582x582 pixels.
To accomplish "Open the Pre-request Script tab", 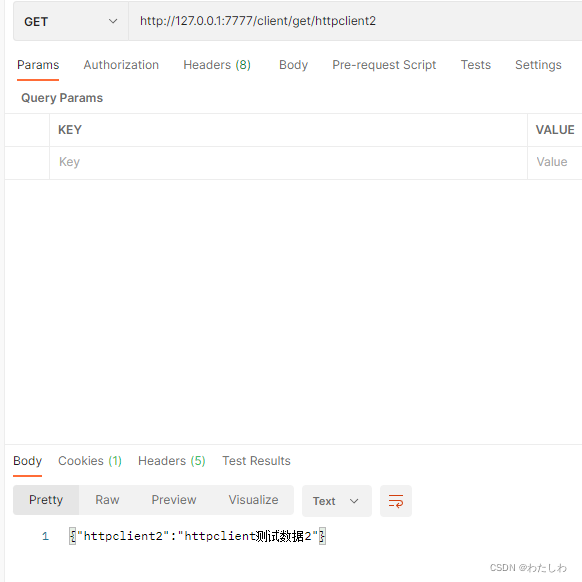I will pos(384,65).
